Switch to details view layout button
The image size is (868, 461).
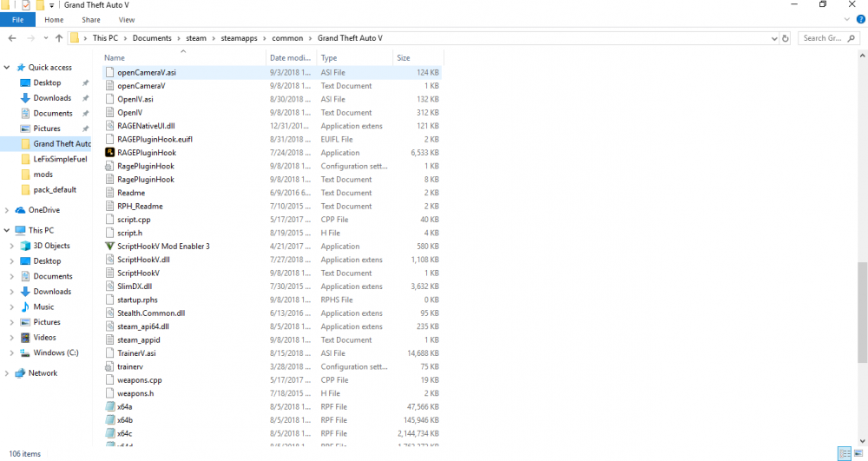845,453
